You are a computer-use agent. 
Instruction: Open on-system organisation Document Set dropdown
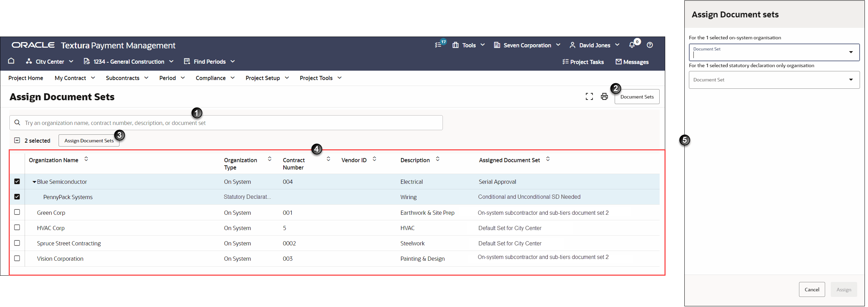[x=774, y=52]
